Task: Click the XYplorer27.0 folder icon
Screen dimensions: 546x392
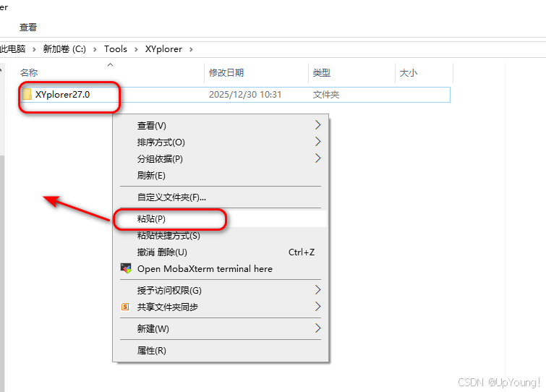Action: coord(27,94)
